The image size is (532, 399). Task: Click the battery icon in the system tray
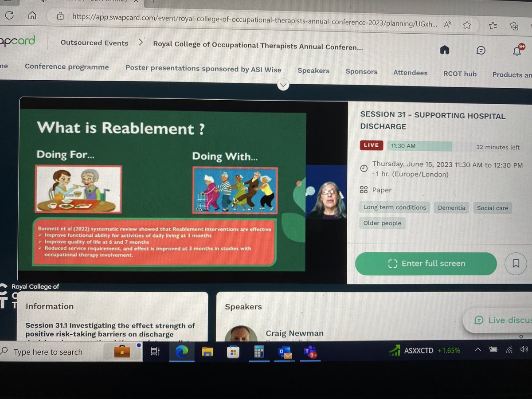tap(493, 350)
